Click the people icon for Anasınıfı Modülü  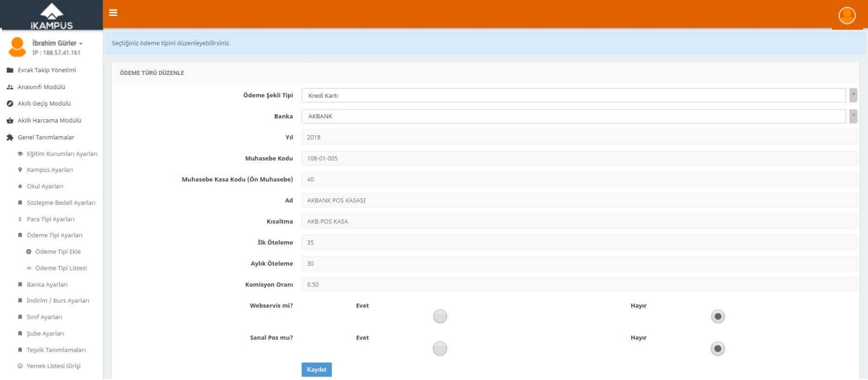click(10, 87)
